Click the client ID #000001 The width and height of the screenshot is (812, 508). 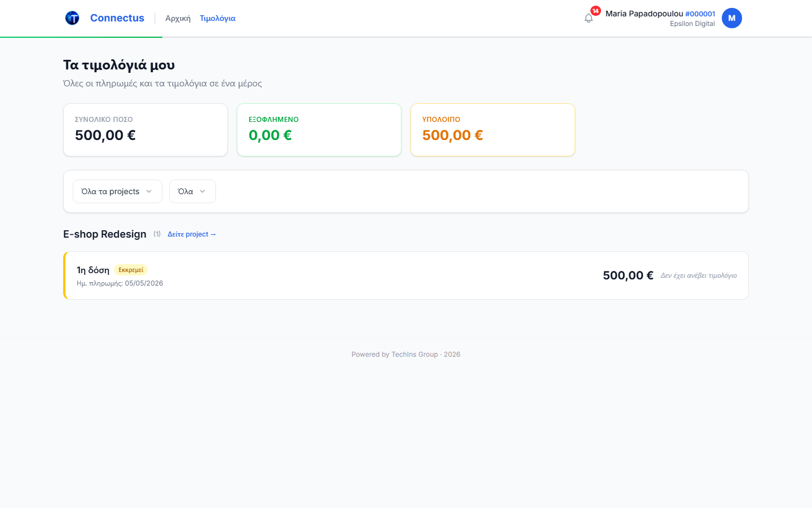click(700, 14)
